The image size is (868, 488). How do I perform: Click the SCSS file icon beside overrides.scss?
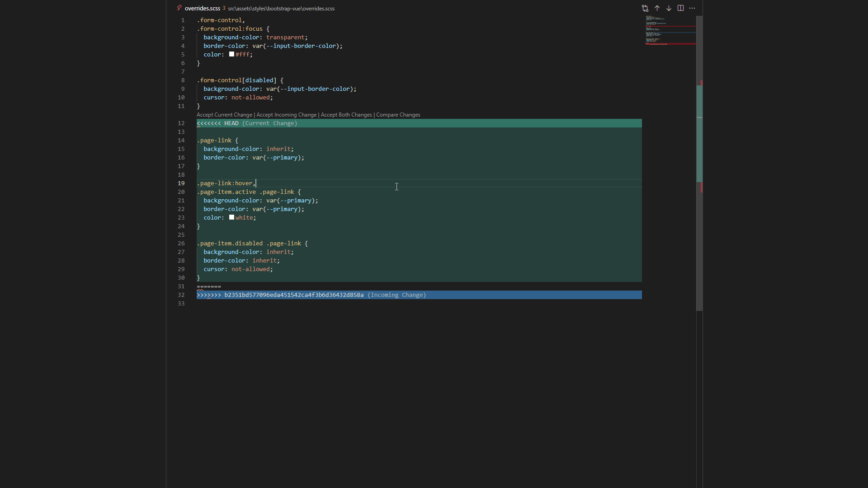click(179, 8)
